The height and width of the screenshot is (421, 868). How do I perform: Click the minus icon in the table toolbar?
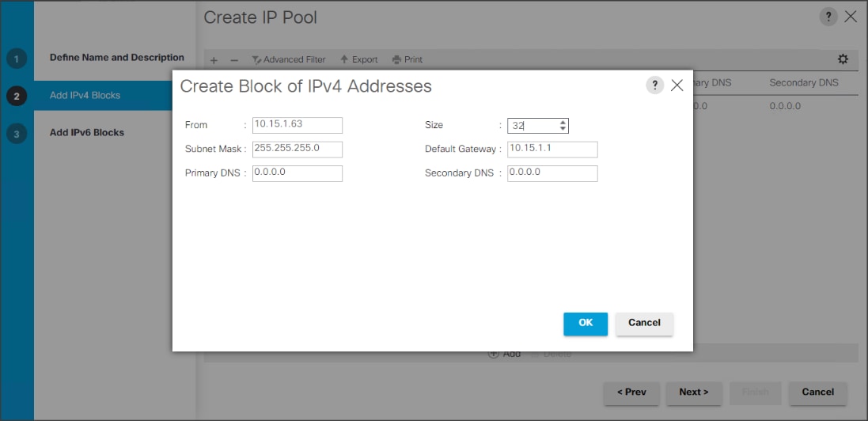234,60
